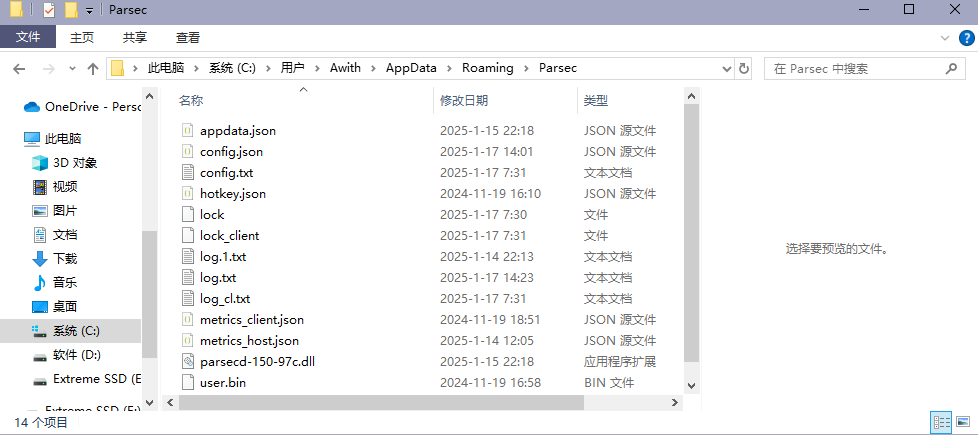Image resolution: width=978 pixels, height=435 pixels.
Task: Expand chevron after Awith in address bar
Action: (373, 68)
